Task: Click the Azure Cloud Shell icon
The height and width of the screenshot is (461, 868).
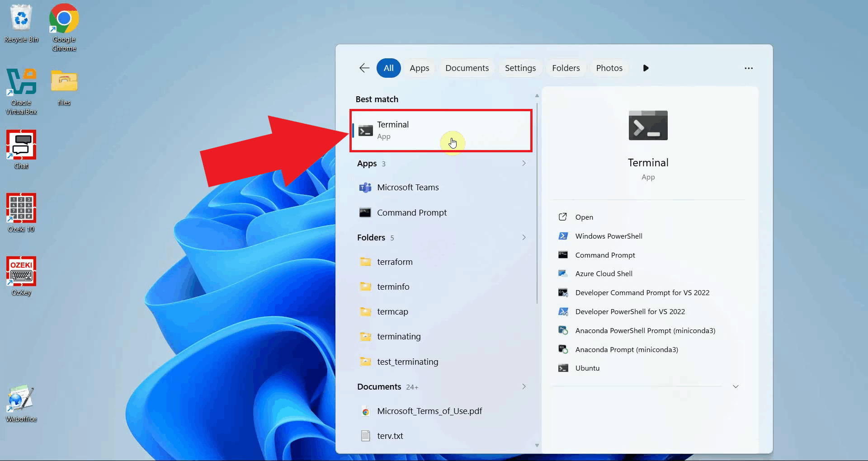Action: (x=563, y=273)
